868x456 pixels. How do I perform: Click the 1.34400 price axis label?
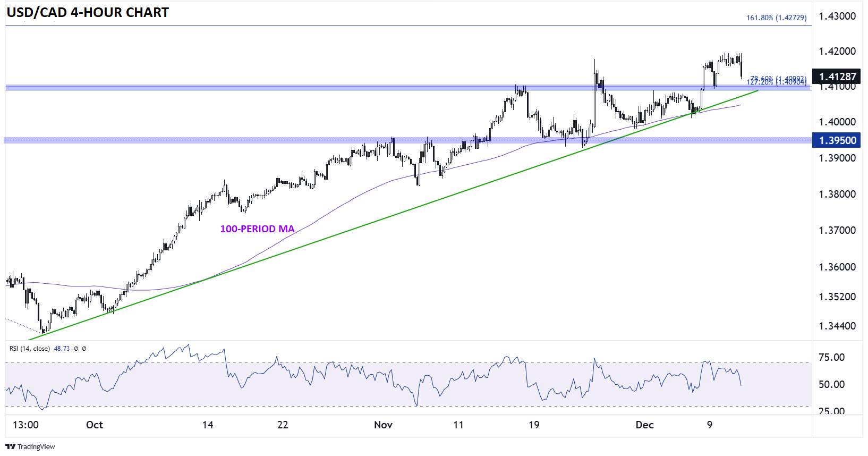(x=837, y=326)
